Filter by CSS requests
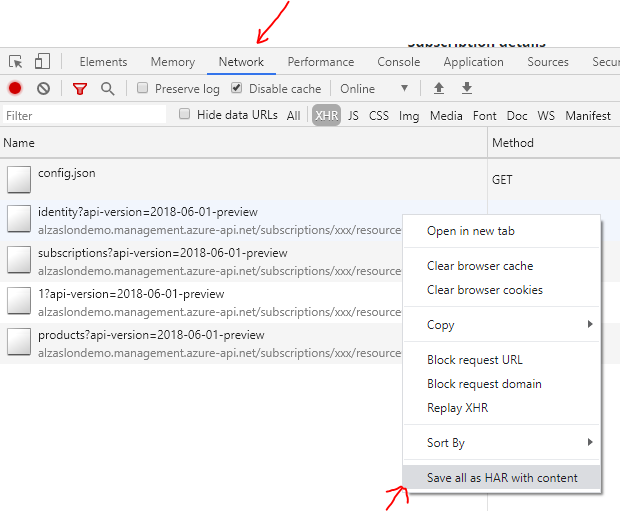The height and width of the screenshot is (511, 620). 378,115
